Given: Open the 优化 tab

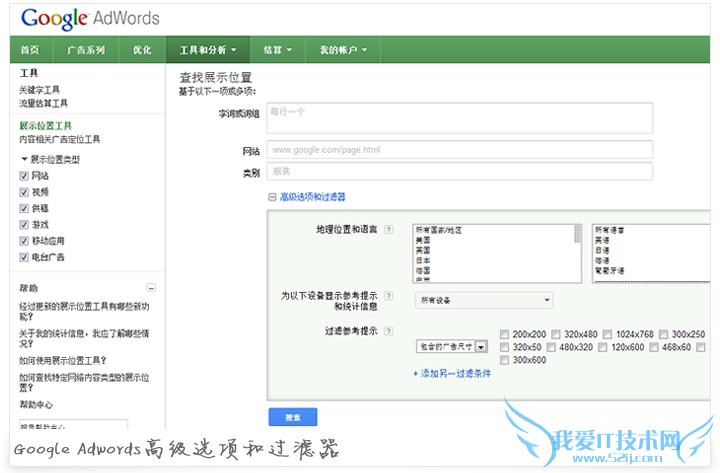Looking at the screenshot, I should point(142,50).
